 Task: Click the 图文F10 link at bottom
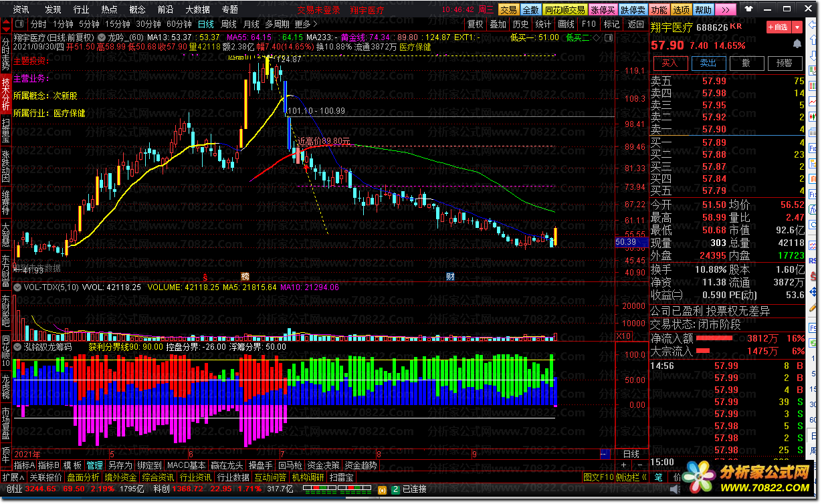[x=598, y=477]
